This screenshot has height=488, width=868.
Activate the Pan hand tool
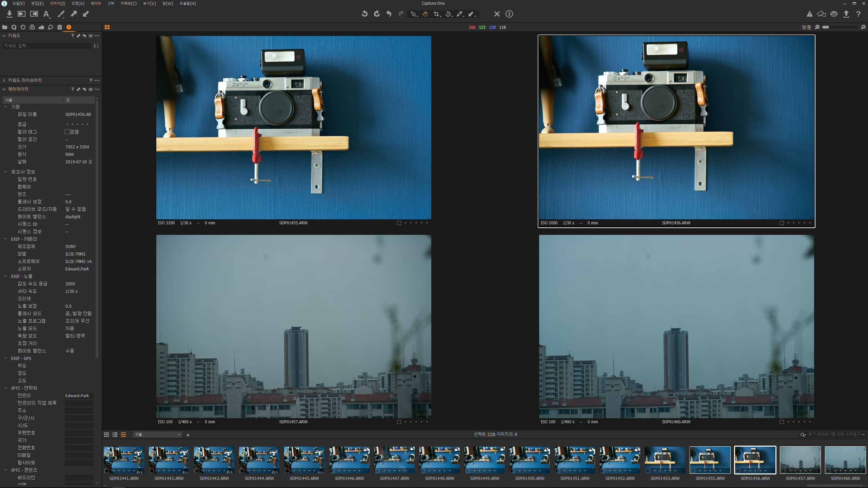coord(425,14)
